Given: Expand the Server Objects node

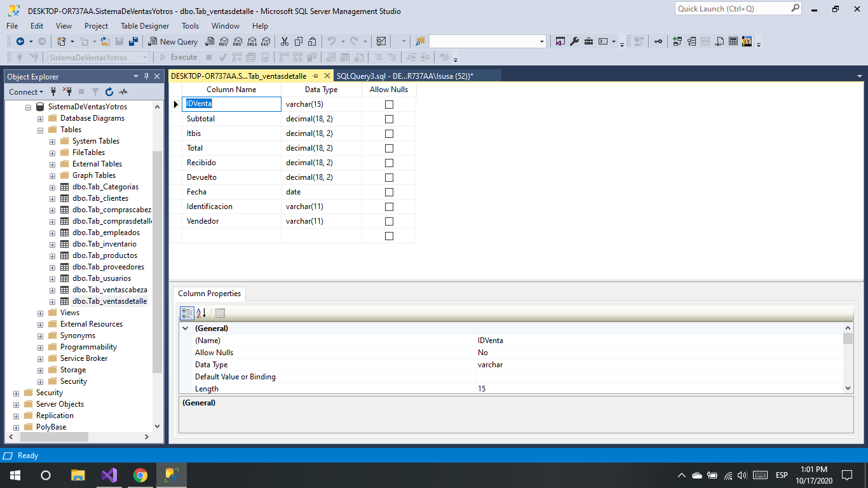Looking at the screenshot, I should click(17, 404).
